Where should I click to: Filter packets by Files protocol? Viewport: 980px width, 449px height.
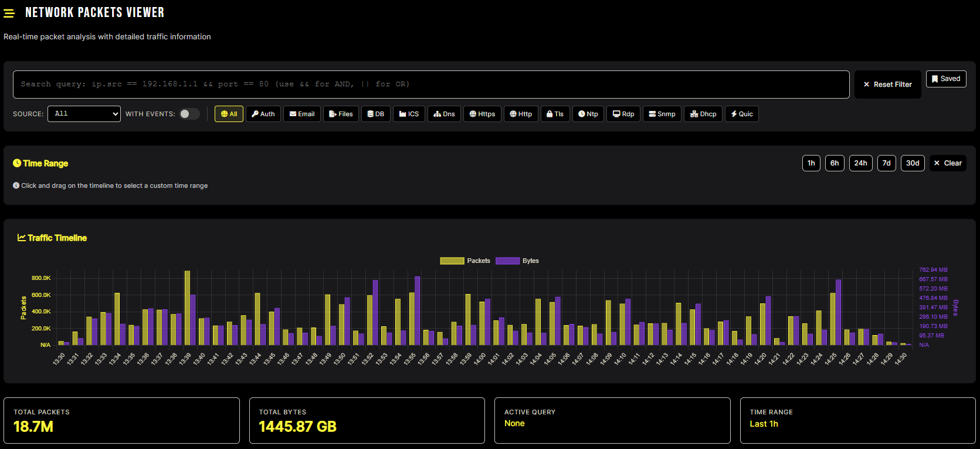(x=341, y=114)
